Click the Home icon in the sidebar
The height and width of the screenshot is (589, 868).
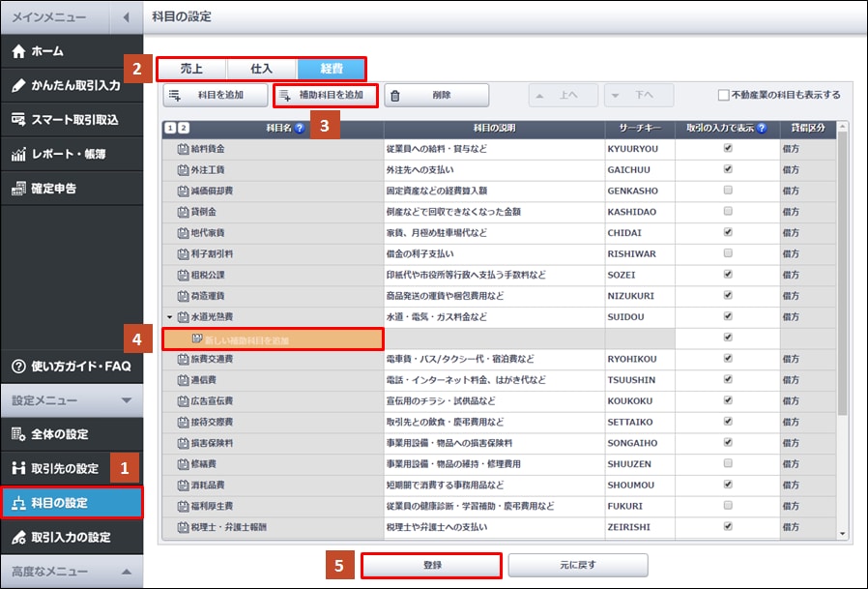coord(17,52)
